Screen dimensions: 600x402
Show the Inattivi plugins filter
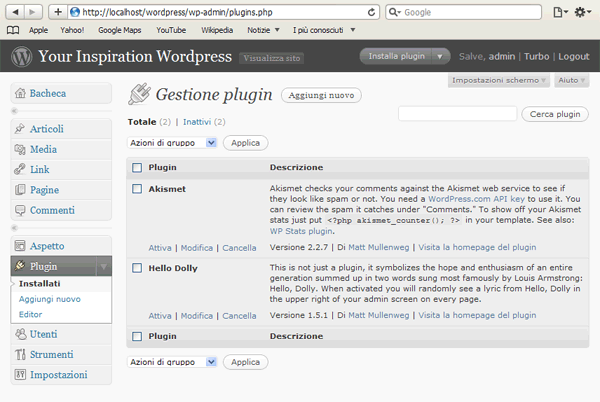tap(197, 122)
